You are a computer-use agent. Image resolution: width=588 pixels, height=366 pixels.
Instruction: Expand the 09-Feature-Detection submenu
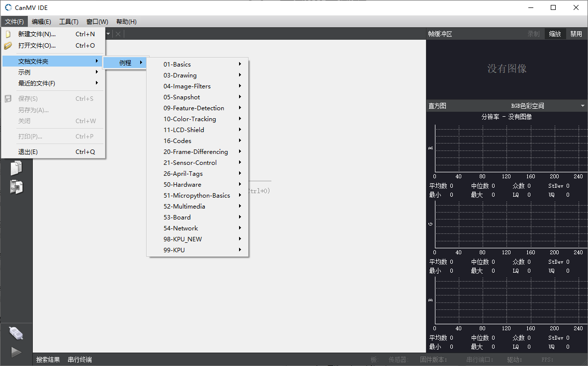[x=198, y=108]
